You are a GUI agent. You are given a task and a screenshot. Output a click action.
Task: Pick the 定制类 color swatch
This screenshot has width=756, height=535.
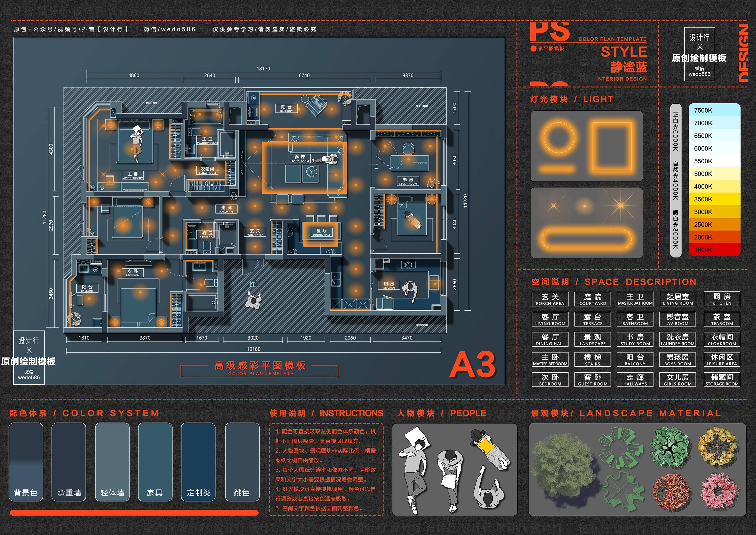[198, 462]
